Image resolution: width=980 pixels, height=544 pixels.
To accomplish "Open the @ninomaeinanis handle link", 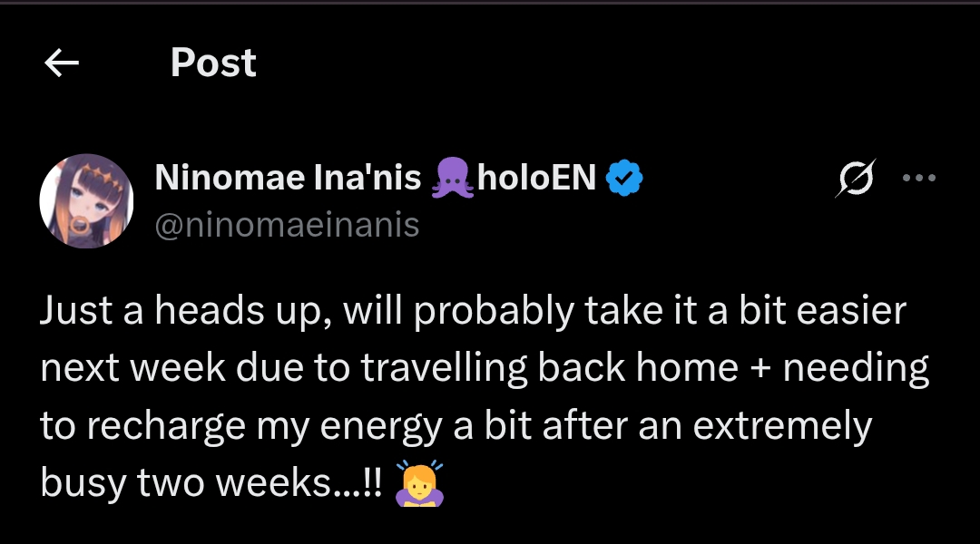I will [x=287, y=225].
